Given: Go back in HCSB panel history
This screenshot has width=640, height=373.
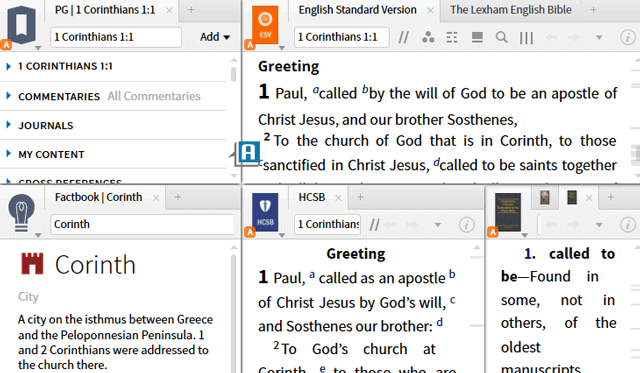Looking at the screenshot, I should pos(391,224).
